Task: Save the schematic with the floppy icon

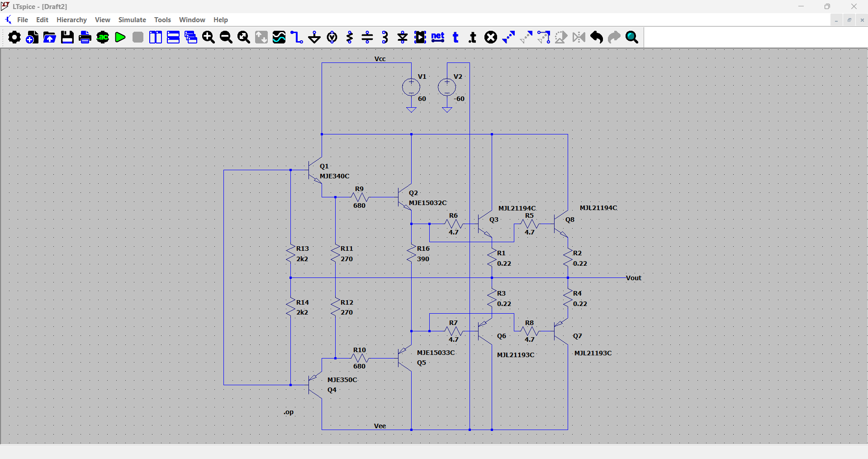Action: pyautogui.click(x=67, y=37)
